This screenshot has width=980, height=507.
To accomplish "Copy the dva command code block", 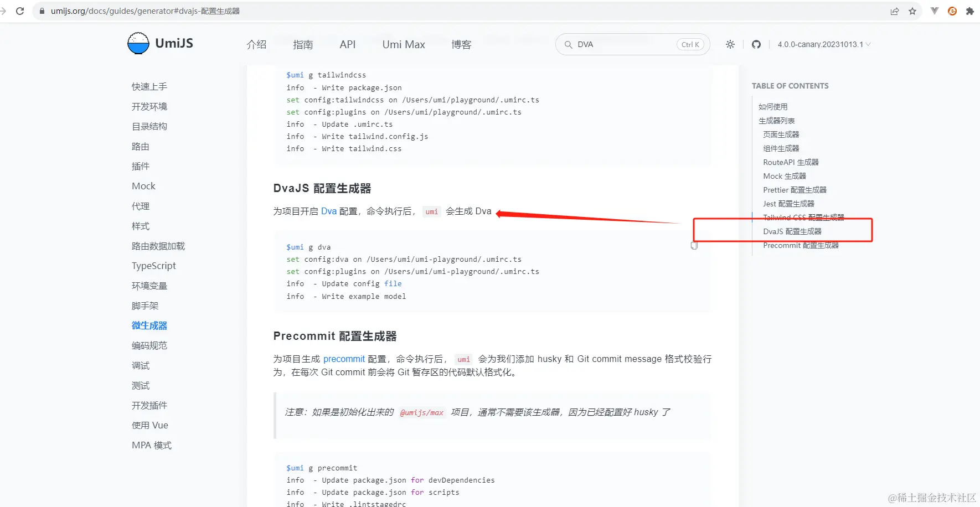I will click(694, 245).
